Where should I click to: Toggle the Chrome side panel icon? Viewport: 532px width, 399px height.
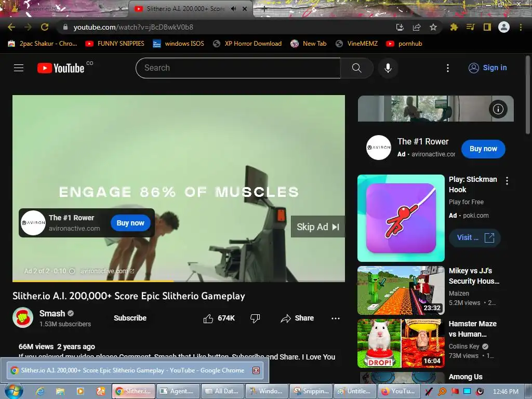487,27
